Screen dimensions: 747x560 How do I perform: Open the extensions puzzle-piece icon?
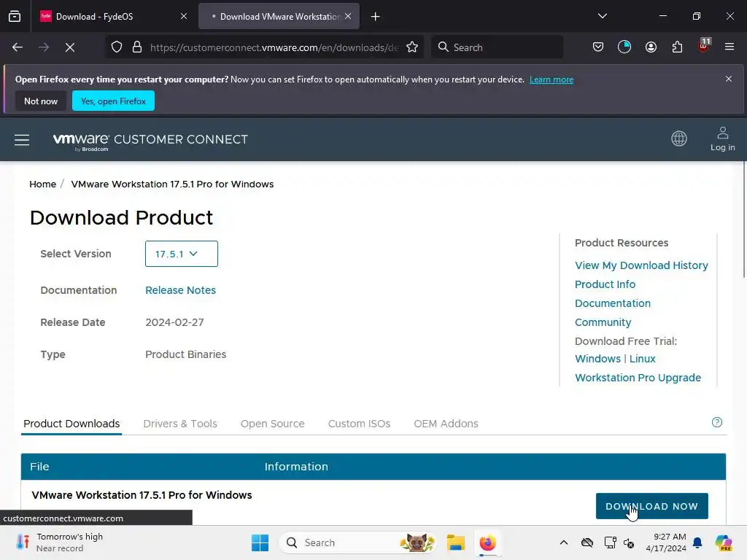(x=678, y=47)
